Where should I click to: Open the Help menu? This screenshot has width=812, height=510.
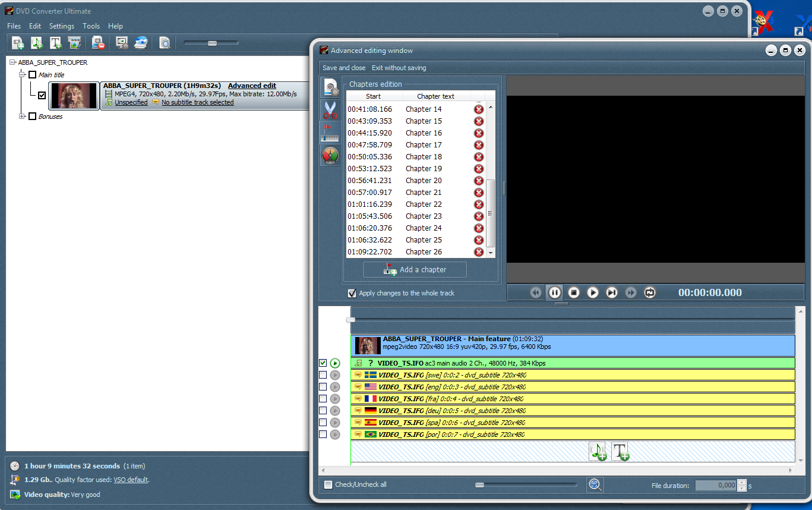(x=115, y=26)
